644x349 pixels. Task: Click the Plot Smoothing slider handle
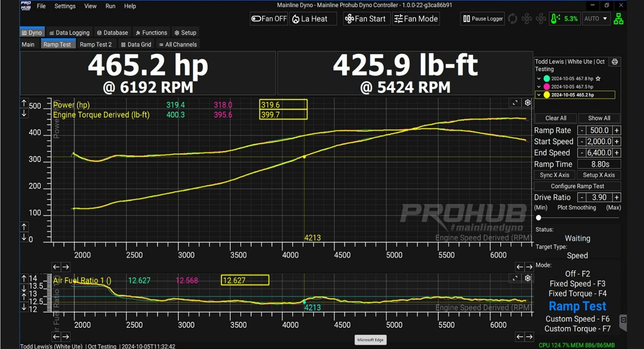(538, 218)
